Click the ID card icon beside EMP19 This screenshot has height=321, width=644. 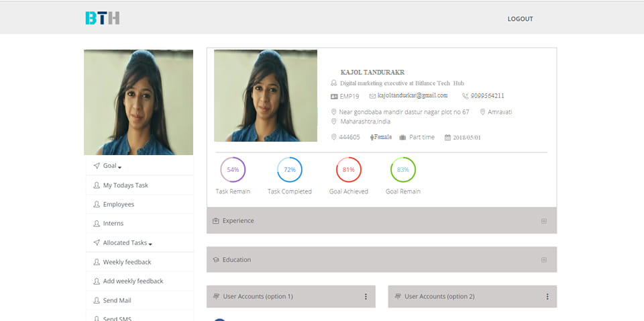click(x=334, y=96)
